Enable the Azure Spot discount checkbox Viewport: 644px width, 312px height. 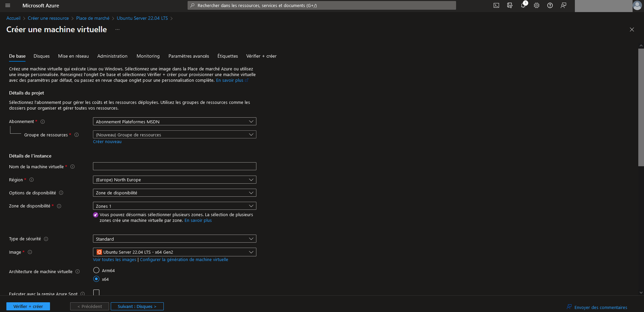pyautogui.click(x=96, y=292)
